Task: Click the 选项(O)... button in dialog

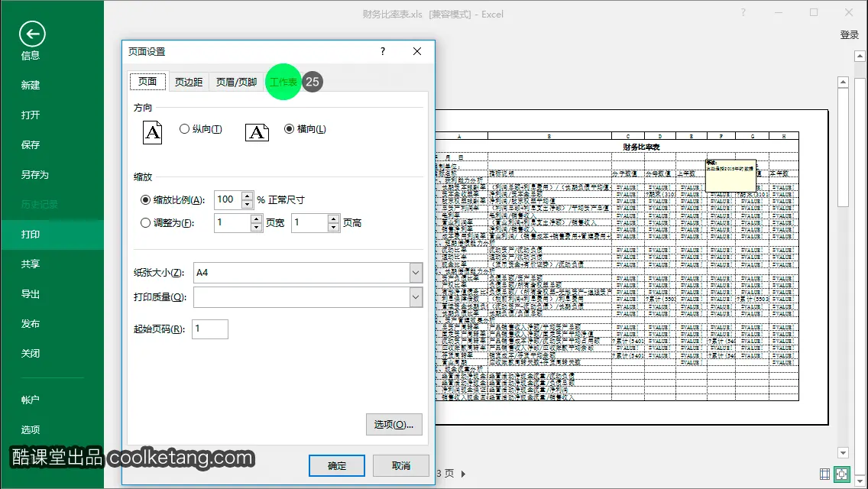Action: 394,425
